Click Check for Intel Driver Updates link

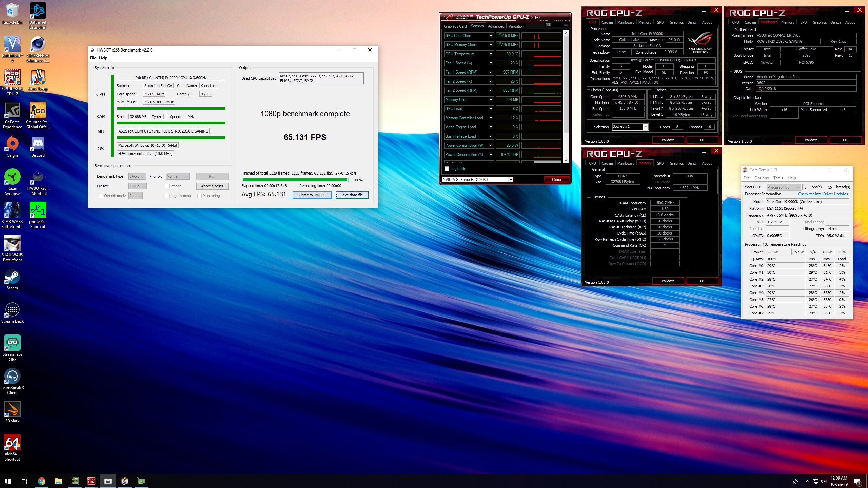823,194
